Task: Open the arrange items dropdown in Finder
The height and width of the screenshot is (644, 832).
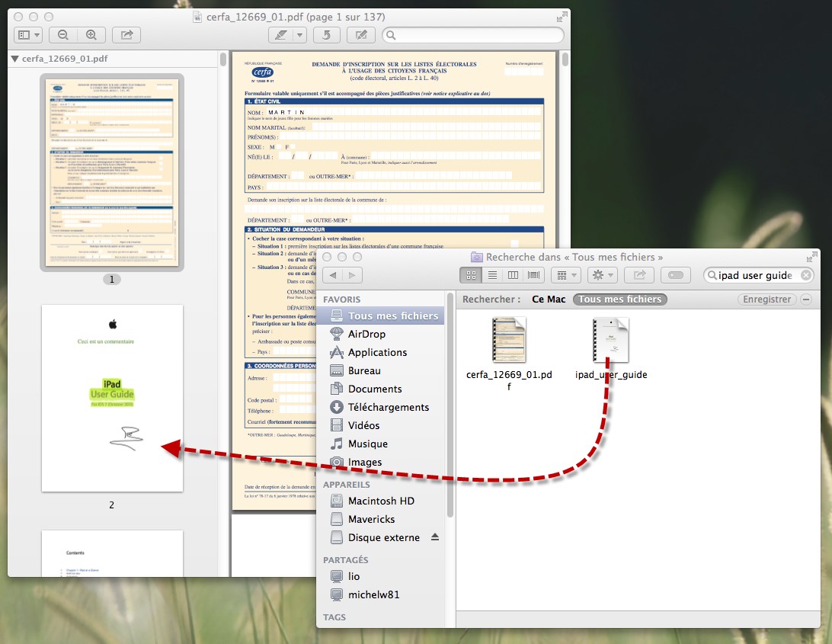Action: [x=565, y=275]
